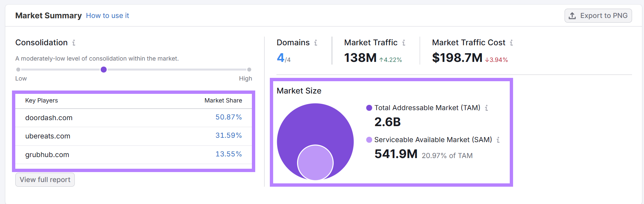Click the Domains info icon
The height and width of the screenshot is (204, 644).
[316, 43]
